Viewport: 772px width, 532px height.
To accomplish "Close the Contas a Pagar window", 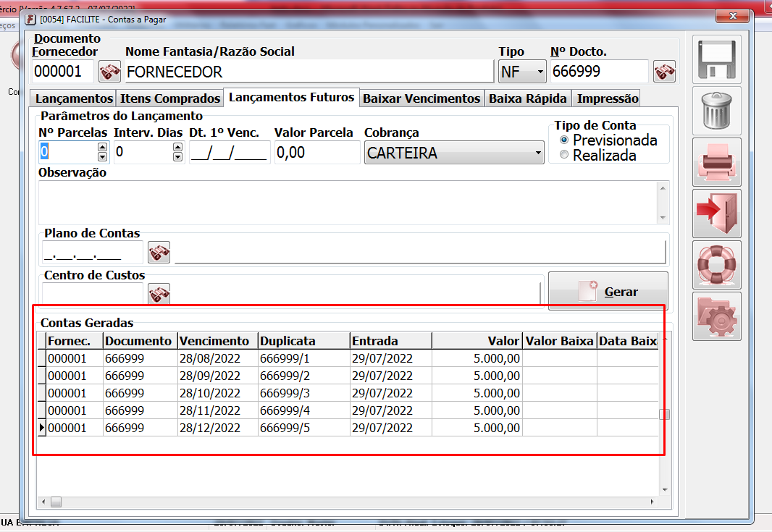I will pyautogui.click(x=733, y=16).
